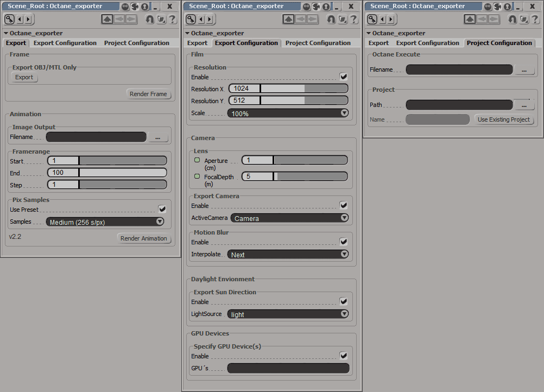Click Use Existing Project button
This screenshot has width=544, height=392.
(x=504, y=119)
